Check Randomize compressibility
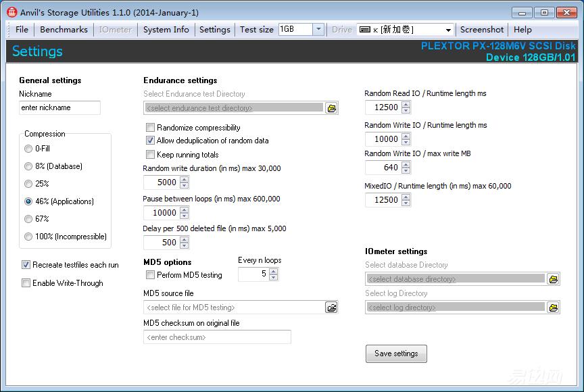Viewport: 584px width, 392px height. pyautogui.click(x=150, y=128)
